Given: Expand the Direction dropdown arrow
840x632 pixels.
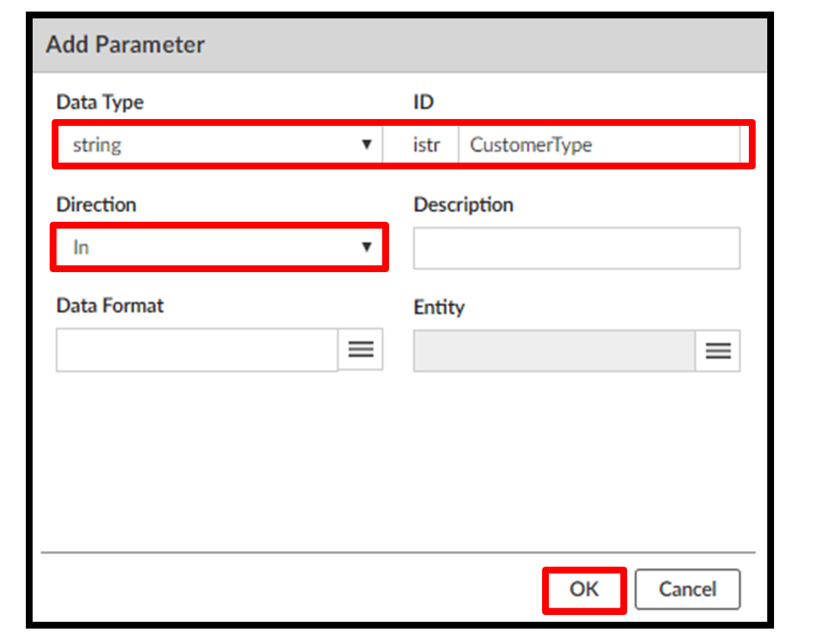Looking at the screenshot, I should coord(367,247).
